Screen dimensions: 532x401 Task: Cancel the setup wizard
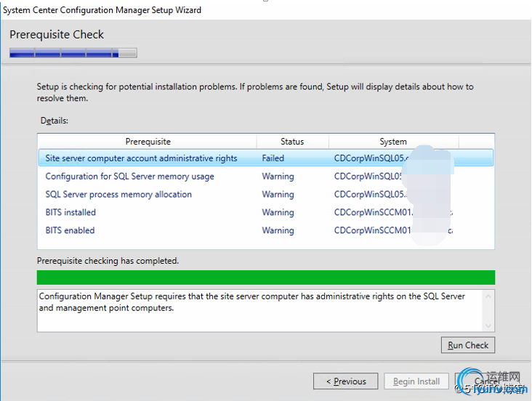pyautogui.click(x=487, y=381)
